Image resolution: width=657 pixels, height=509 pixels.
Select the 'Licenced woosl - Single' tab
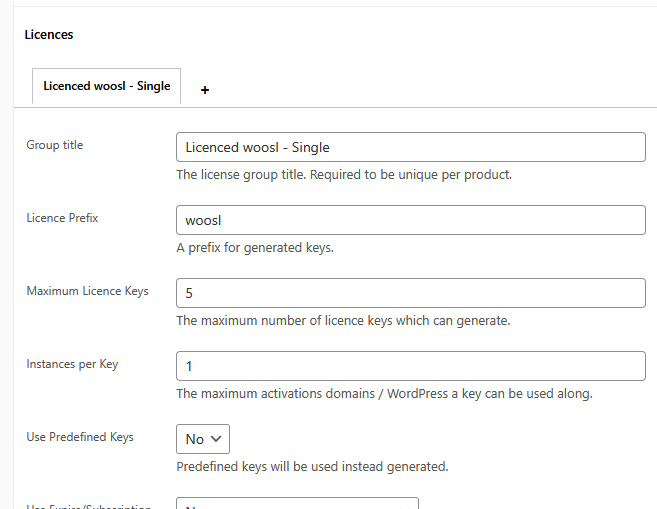106,86
